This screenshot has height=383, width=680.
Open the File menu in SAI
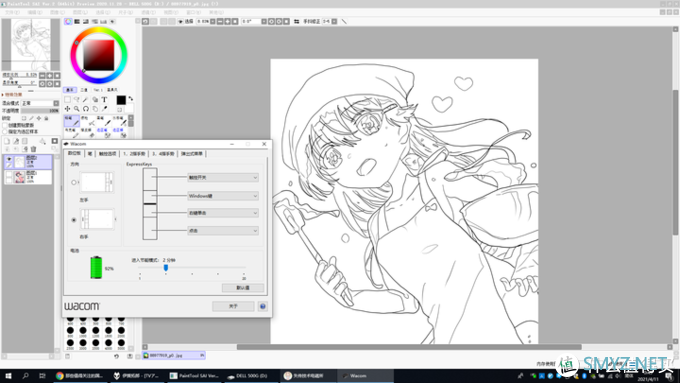pos(12,13)
